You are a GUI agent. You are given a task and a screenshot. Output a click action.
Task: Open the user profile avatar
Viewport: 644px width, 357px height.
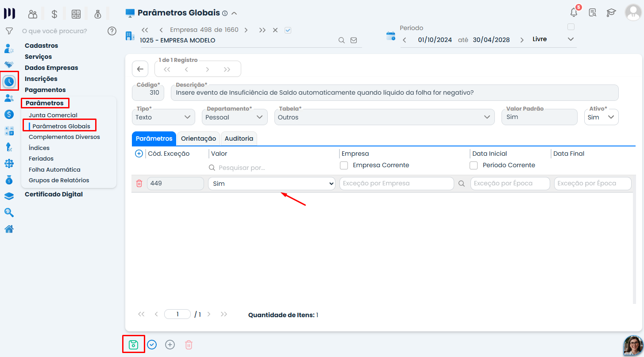click(x=633, y=12)
